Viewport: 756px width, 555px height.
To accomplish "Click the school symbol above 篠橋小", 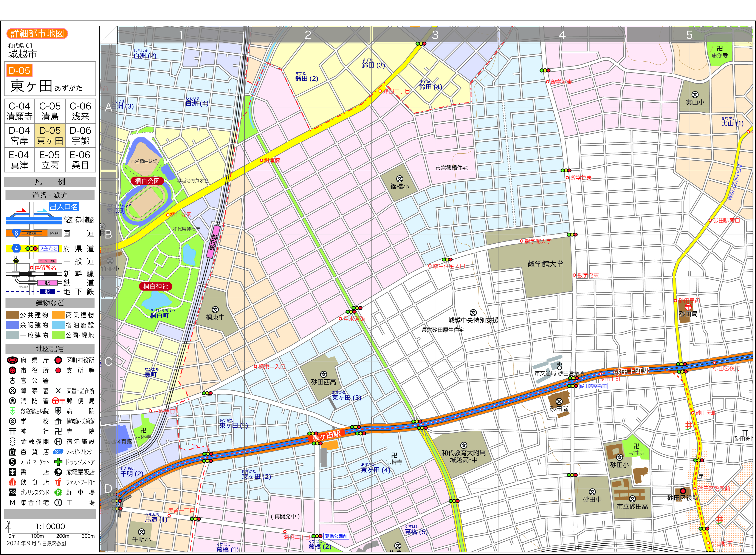I will (400, 179).
